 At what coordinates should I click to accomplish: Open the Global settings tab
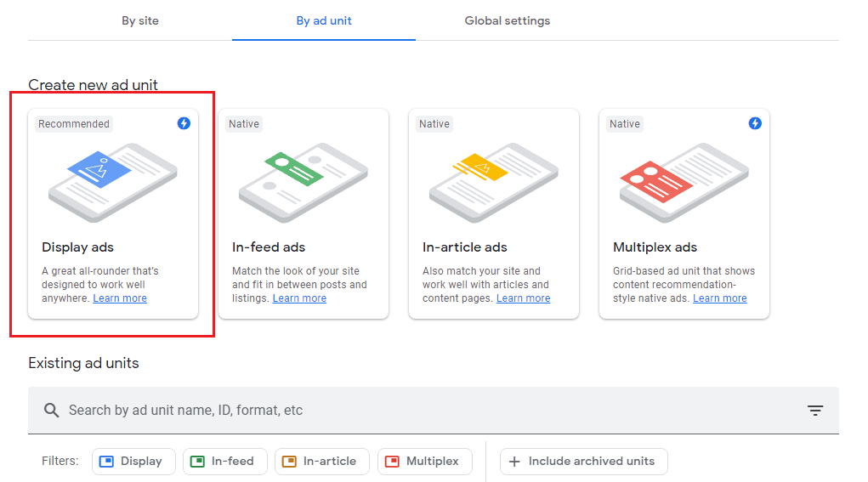point(508,20)
